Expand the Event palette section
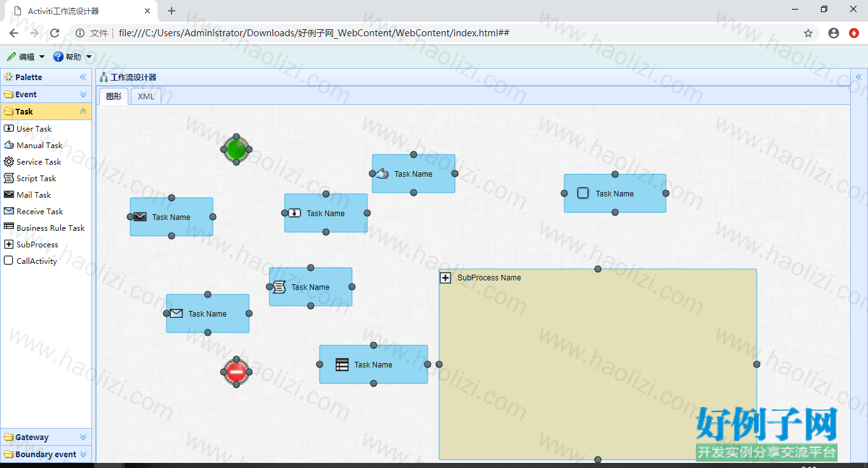The width and height of the screenshot is (868, 468). (83, 94)
